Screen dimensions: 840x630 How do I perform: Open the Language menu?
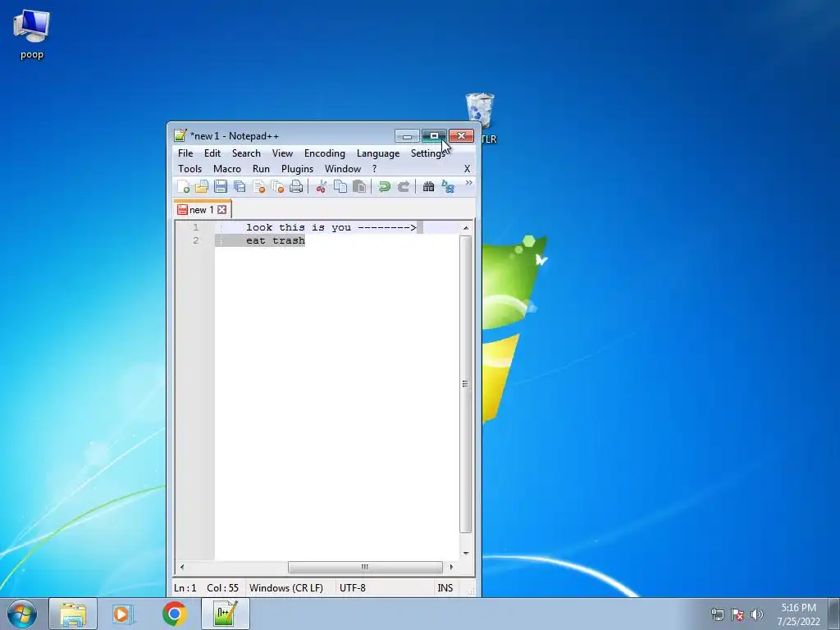[378, 153]
